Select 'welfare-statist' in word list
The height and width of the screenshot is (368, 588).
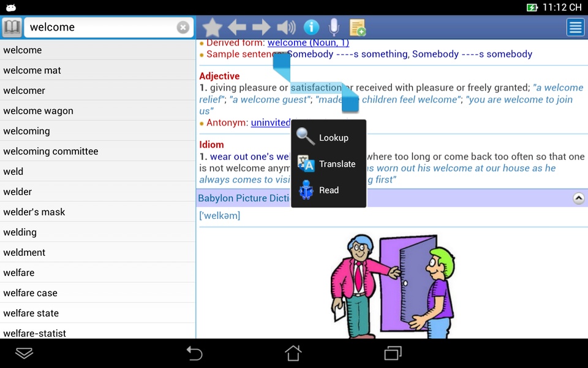pos(97,331)
